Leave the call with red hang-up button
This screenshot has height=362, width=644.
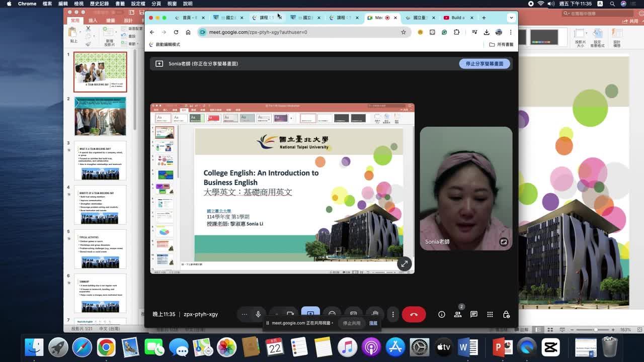(414, 314)
